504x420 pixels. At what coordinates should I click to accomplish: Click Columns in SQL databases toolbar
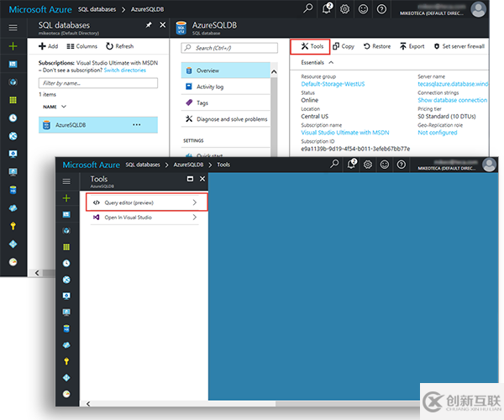coord(82,46)
